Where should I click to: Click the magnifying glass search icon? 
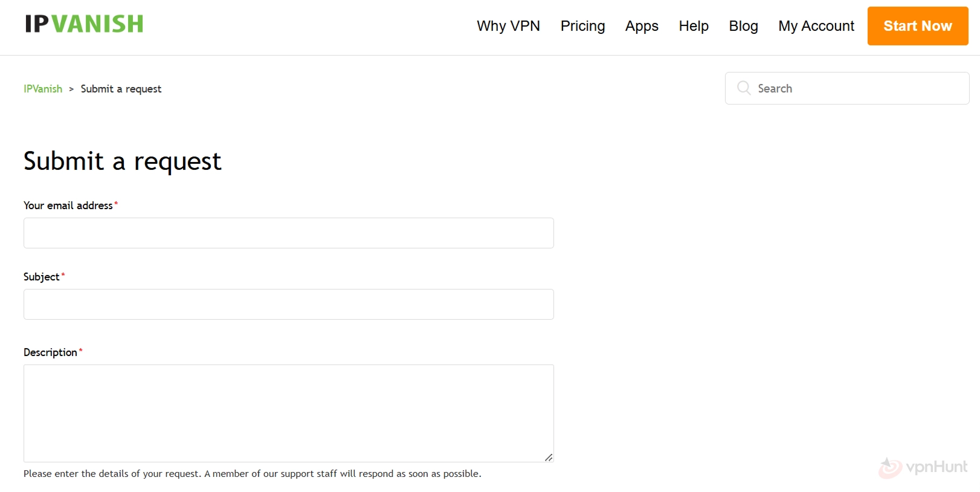click(x=744, y=88)
